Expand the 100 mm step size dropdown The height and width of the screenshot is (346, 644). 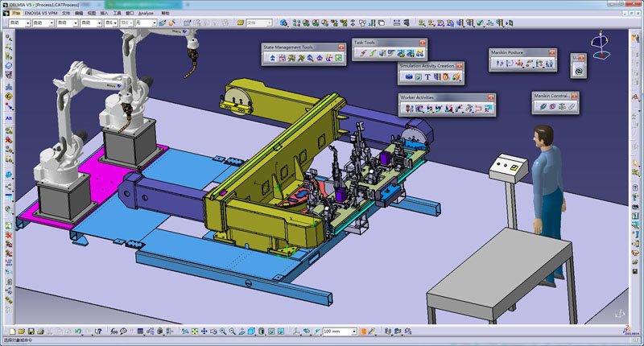click(x=355, y=332)
